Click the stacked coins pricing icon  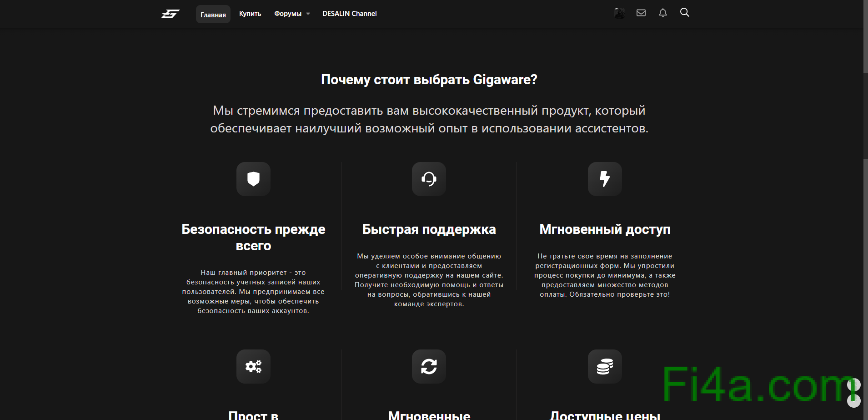point(605,366)
